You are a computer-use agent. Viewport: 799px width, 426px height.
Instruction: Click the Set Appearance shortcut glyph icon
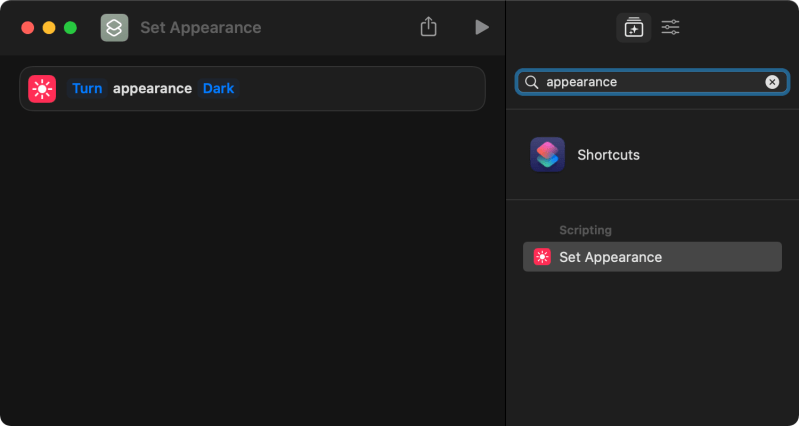115,28
